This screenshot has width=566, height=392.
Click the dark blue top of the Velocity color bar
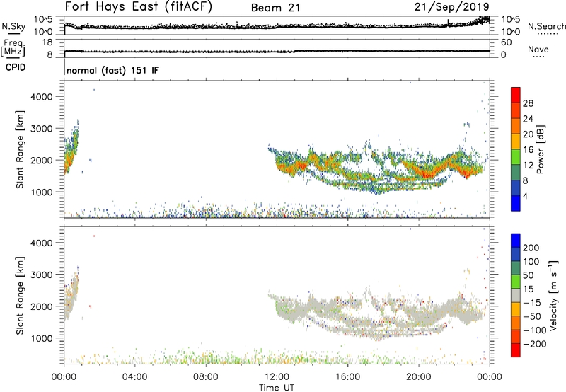pyautogui.click(x=516, y=241)
